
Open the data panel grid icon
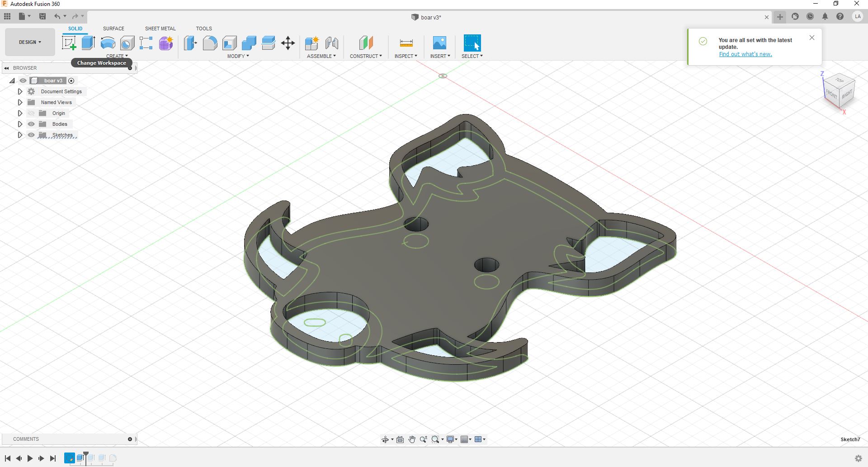point(7,16)
